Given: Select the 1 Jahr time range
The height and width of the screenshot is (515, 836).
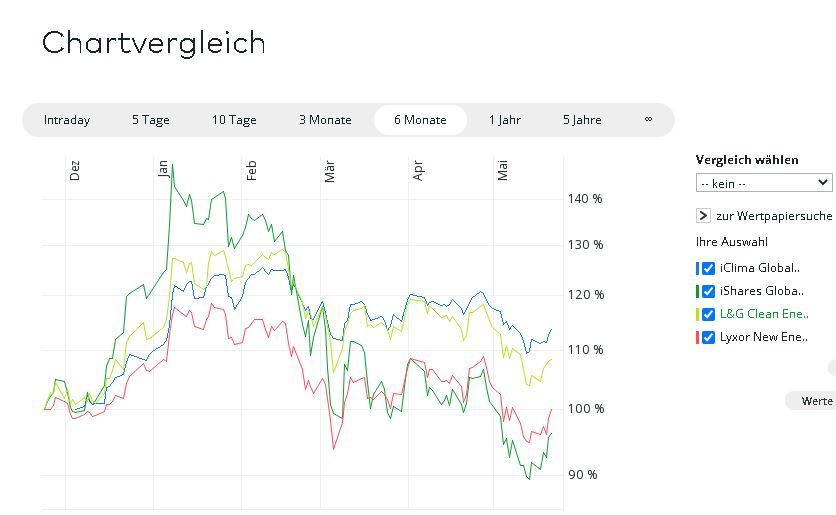Looking at the screenshot, I should pyautogui.click(x=505, y=120).
